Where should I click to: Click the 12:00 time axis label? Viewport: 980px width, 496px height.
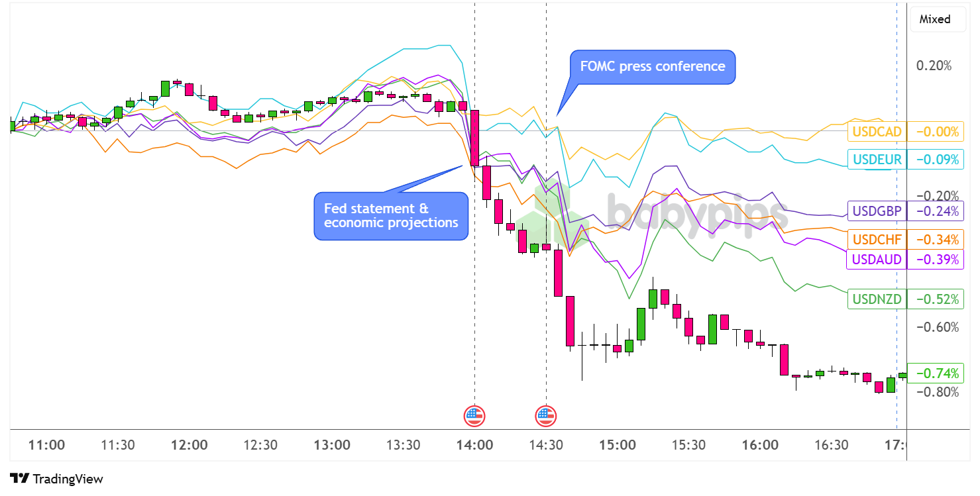[x=189, y=444]
